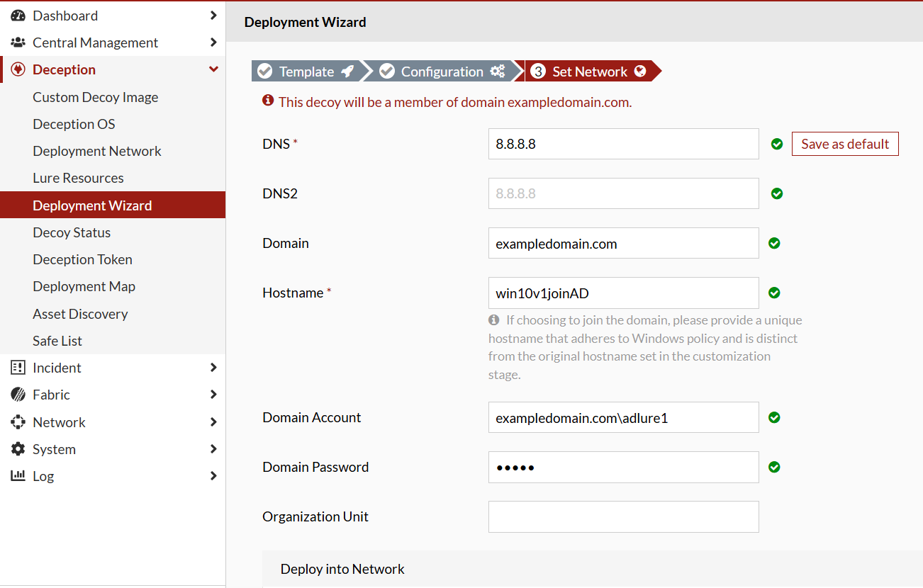
Task: Click the Domain Password field
Action: click(623, 468)
